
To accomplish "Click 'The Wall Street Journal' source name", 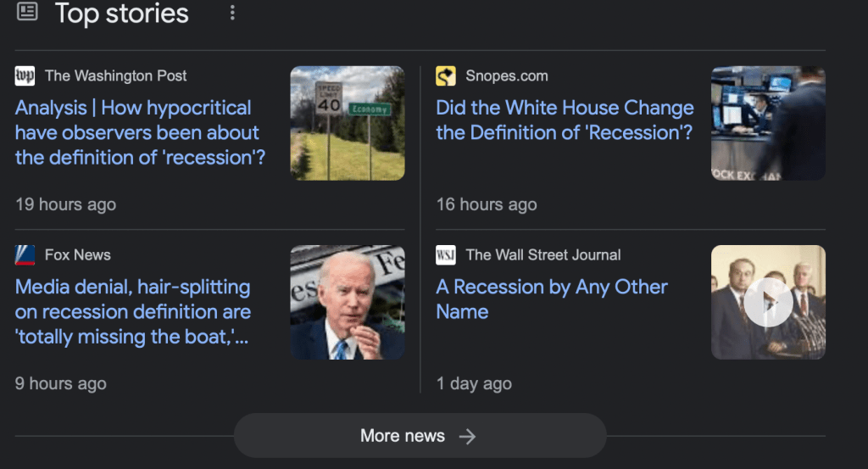I will pos(543,254).
